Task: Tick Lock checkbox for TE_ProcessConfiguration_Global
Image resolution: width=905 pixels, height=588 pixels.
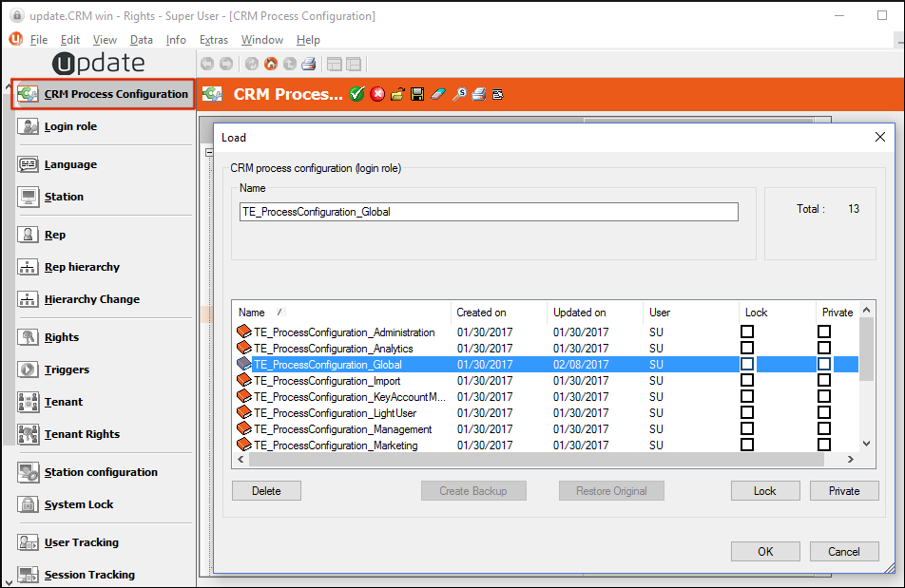Action: [747, 364]
